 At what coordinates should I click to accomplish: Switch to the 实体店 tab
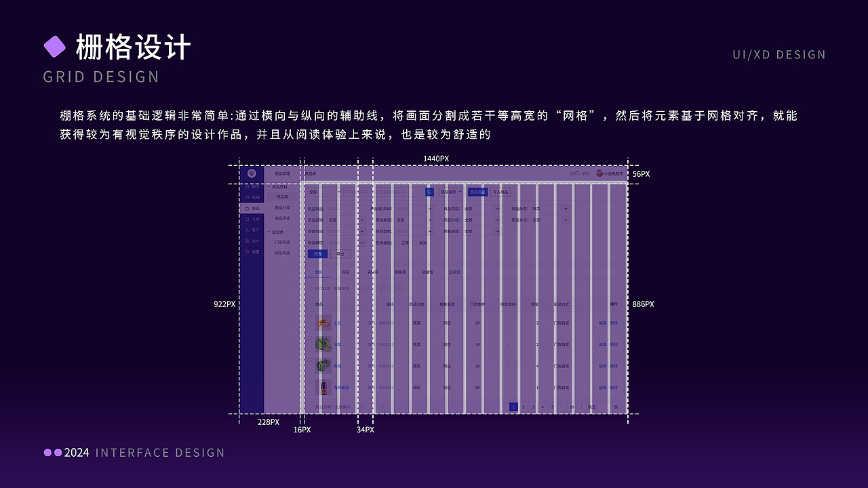373,272
